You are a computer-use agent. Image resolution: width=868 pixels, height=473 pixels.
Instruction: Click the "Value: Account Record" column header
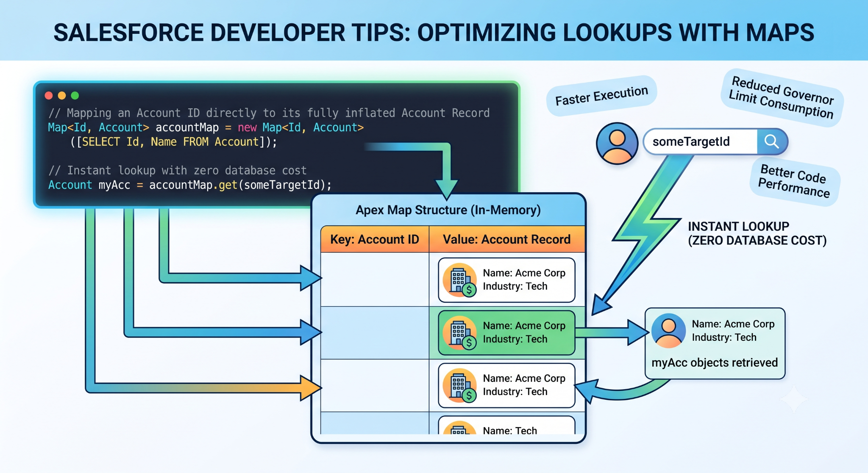pos(507,239)
